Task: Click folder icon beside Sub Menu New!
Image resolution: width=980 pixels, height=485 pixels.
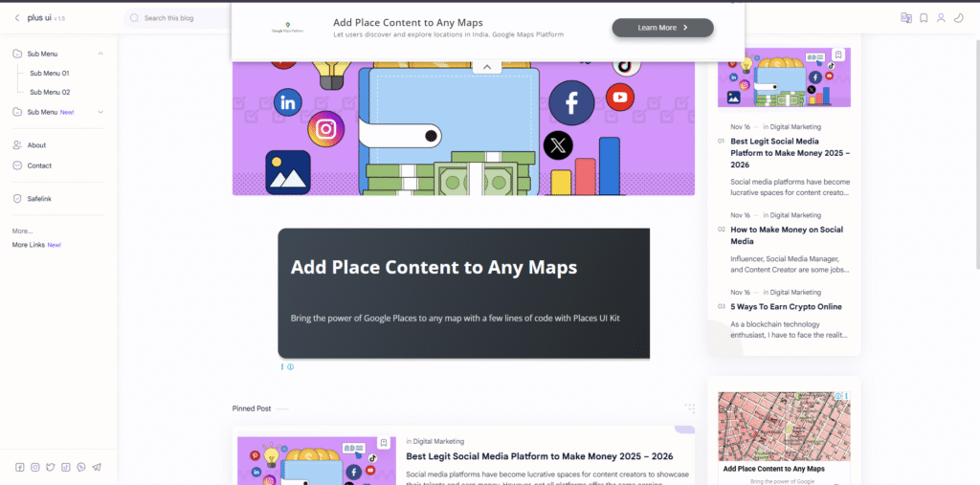Action: 17,112
